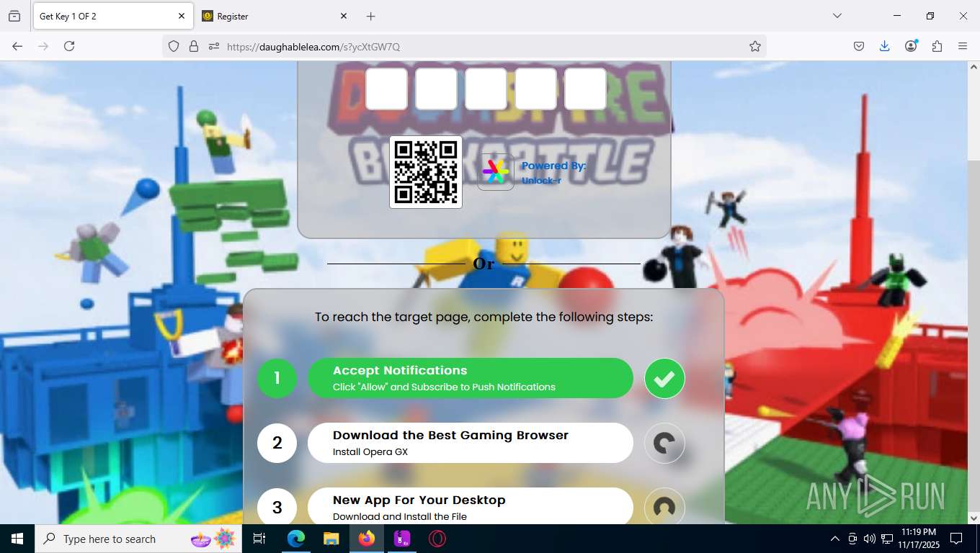The width and height of the screenshot is (980, 553).
Task: Show site security padlock info
Action: tap(193, 46)
